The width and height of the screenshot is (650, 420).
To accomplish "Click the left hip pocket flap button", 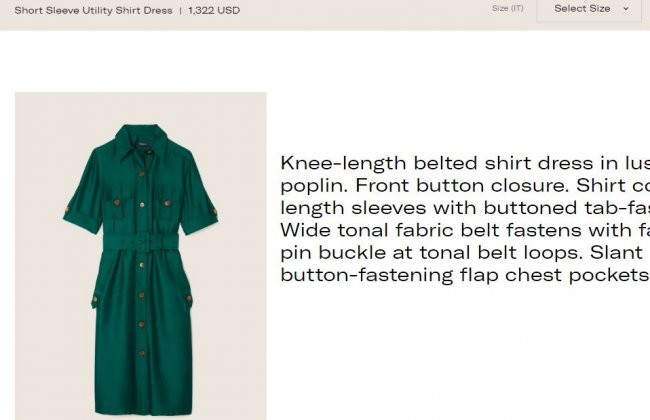I will (95, 298).
